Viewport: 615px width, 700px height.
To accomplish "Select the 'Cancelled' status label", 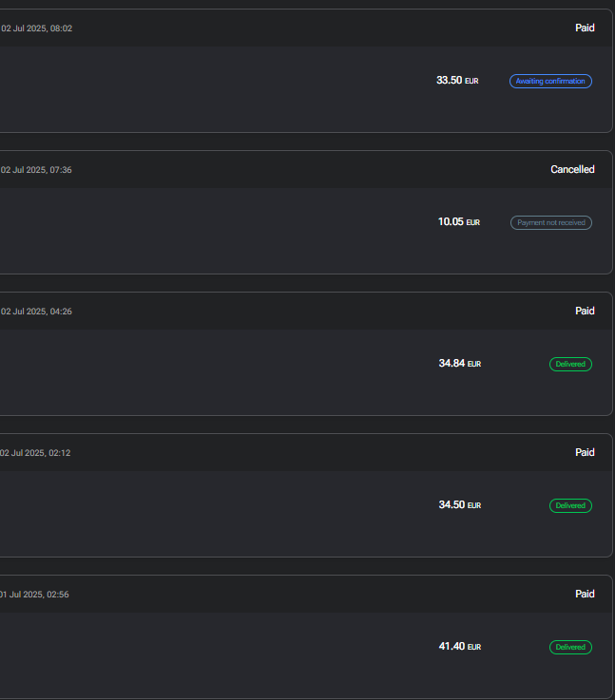I will tap(572, 170).
